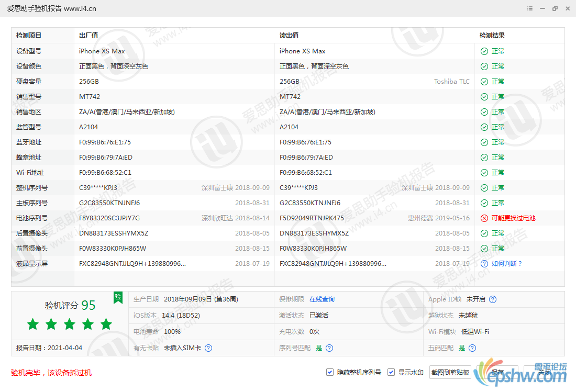
Task: Click 检测结果 column header
Action: 492,36
